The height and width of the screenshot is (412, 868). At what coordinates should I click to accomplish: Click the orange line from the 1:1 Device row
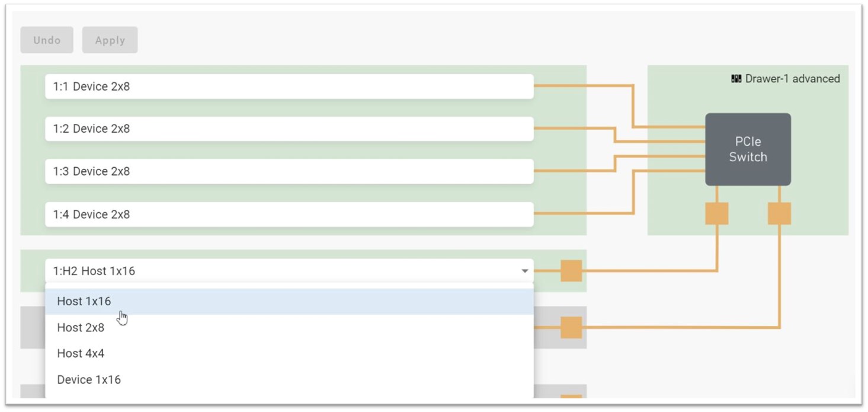pyautogui.click(x=584, y=86)
